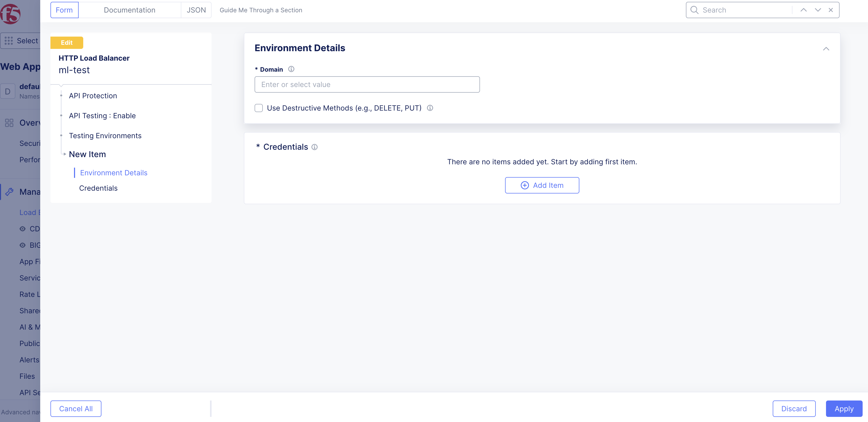
Task: Select Credentials in the section navigation tree
Action: coord(98,188)
